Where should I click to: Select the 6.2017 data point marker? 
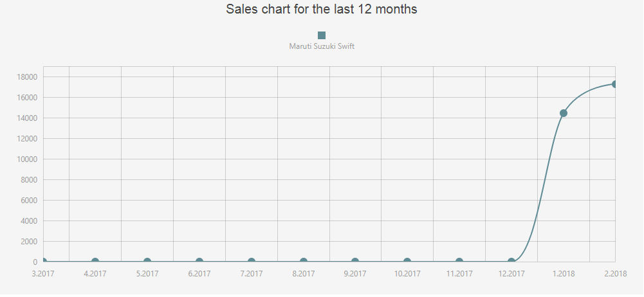tap(199, 262)
